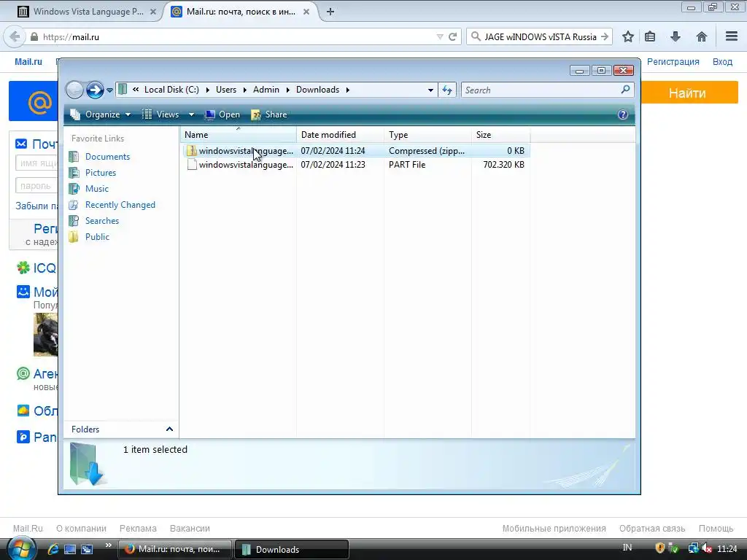Switch to Downloads taskbar button
747x560 pixels.
291,549
